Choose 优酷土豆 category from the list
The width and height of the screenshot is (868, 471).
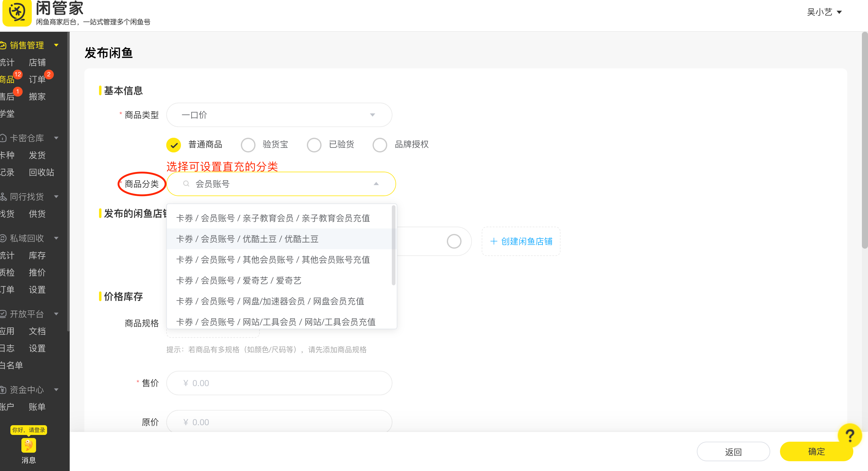pyautogui.click(x=247, y=239)
